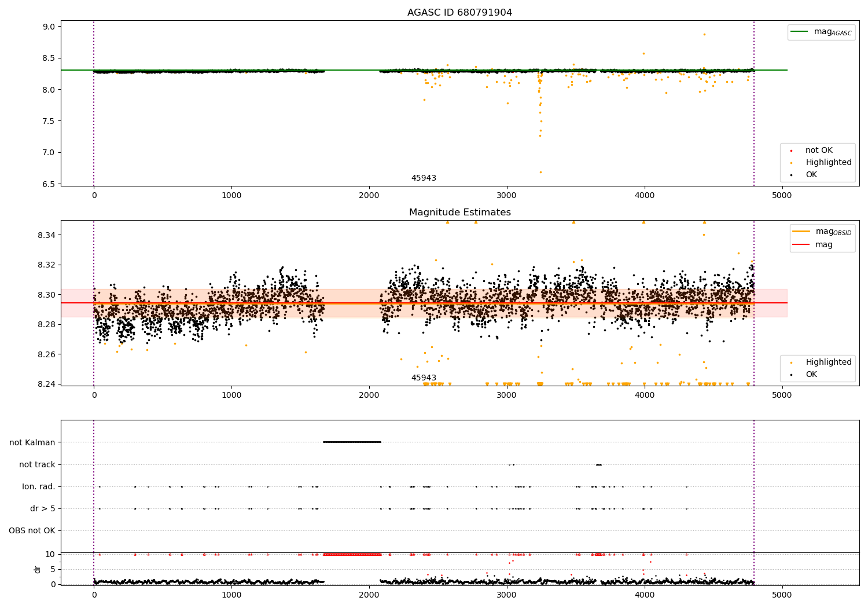868x608 pixels.
Task: Click the 'not Kalman' row label
Action: (x=32, y=443)
